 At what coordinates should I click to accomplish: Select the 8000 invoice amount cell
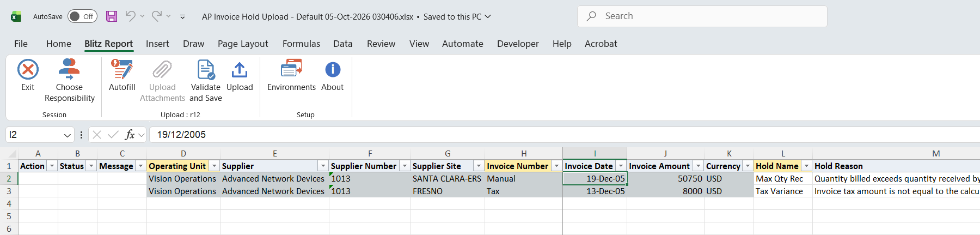(x=665, y=191)
